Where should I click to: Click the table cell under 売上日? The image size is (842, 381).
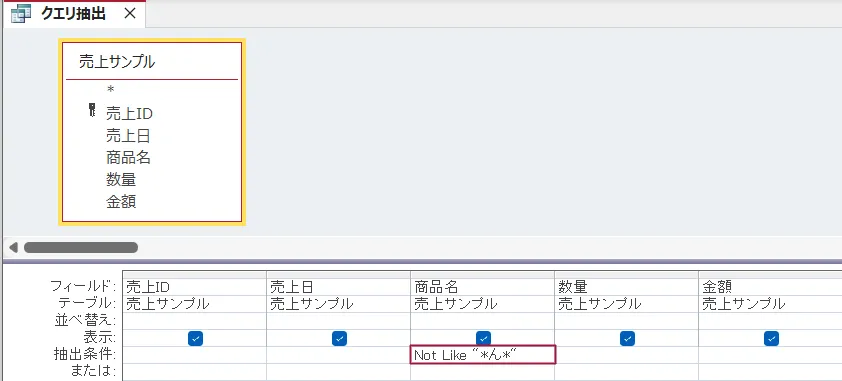(x=339, y=304)
